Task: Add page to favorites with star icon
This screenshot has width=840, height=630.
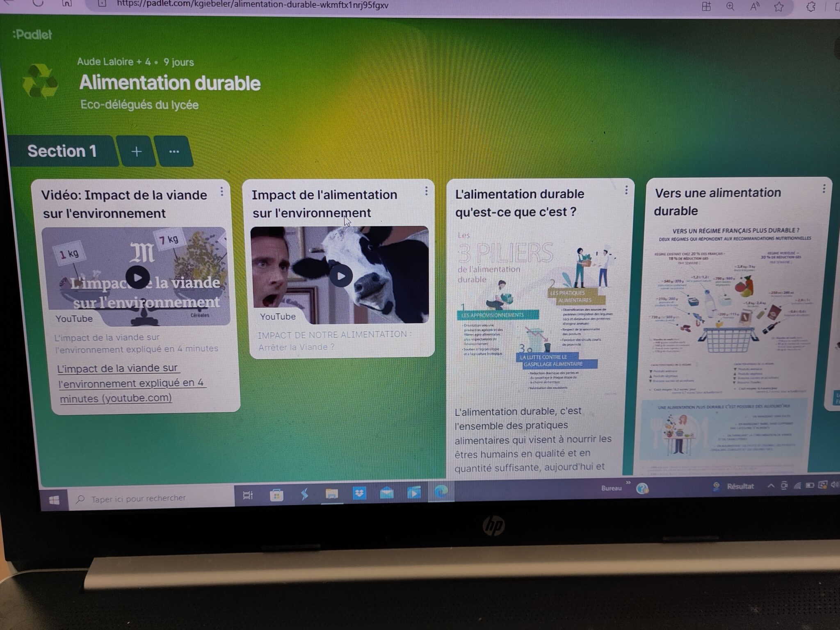Action: [778, 7]
